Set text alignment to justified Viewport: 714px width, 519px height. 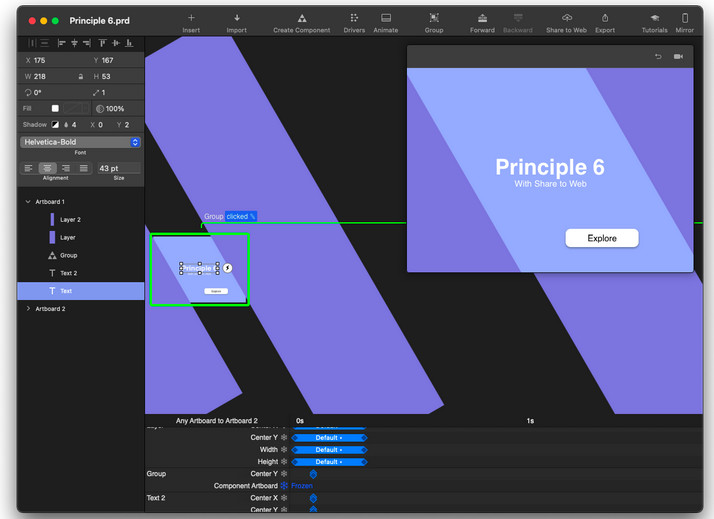[84, 168]
